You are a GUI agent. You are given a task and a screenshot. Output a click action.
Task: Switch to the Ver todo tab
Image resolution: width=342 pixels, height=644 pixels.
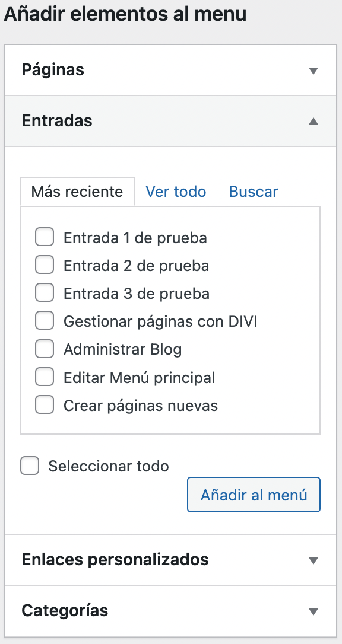pos(176,192)
